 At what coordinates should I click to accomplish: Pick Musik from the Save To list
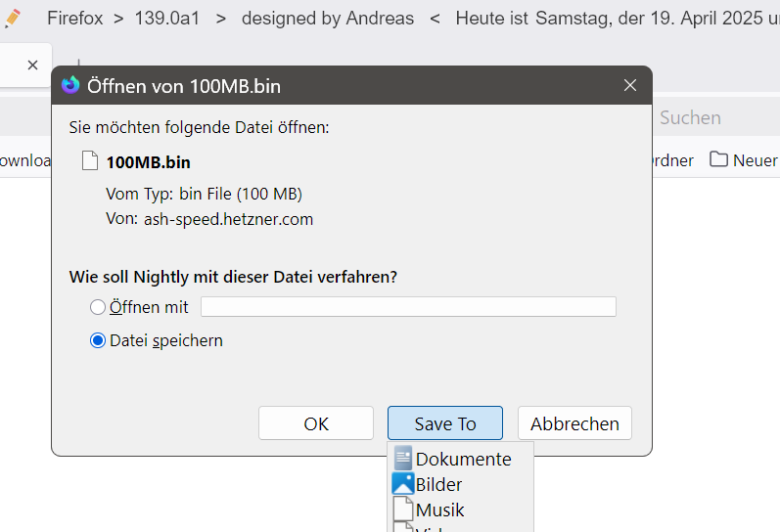(x=439, y=510)
